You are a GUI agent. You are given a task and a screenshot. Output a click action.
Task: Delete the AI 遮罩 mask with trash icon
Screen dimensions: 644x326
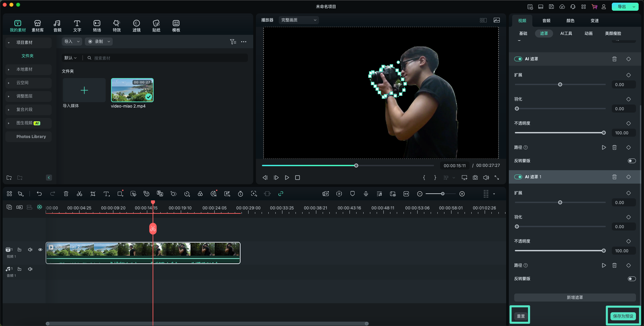click(614, 59)
